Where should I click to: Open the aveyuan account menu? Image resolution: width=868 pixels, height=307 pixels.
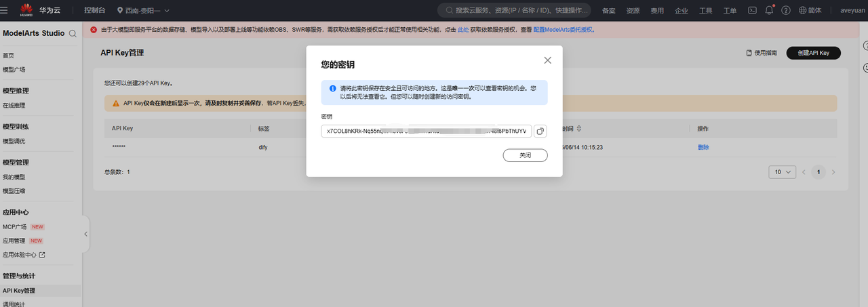click(852, 11)
